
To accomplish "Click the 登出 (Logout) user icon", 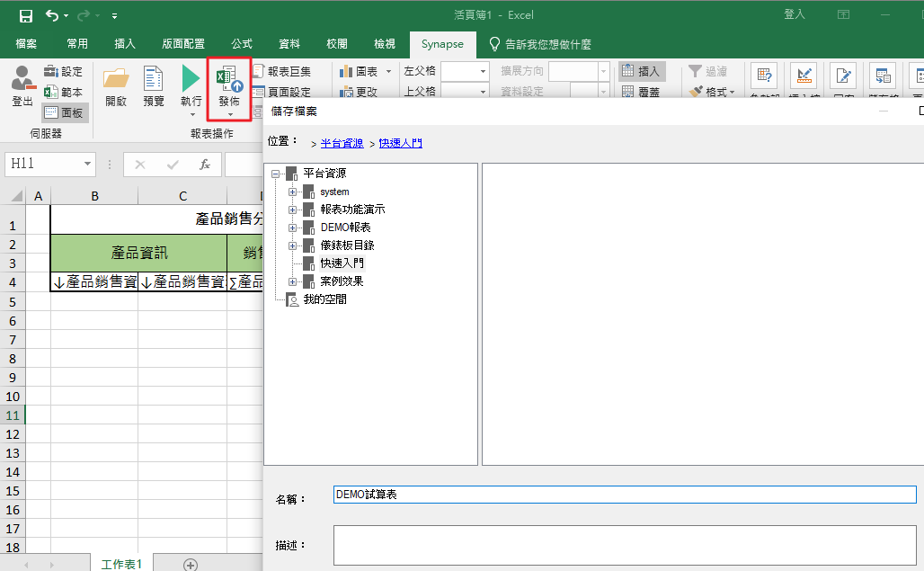I will (22, 79).
